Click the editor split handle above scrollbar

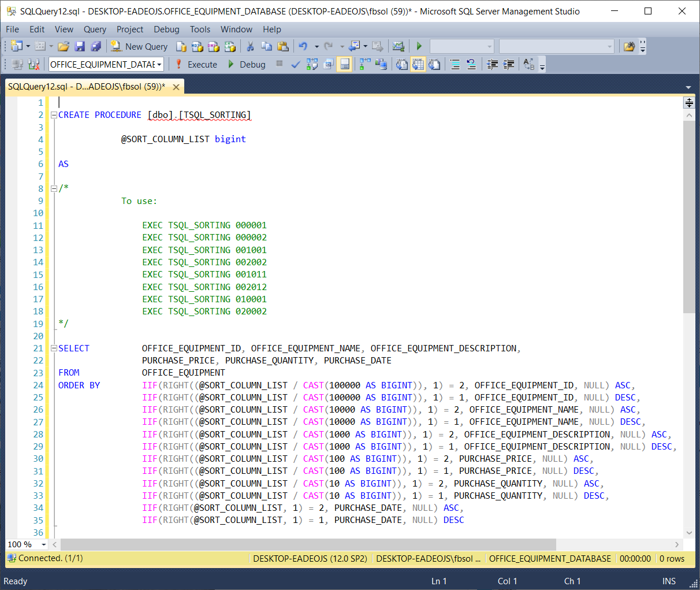pos(689,103)
